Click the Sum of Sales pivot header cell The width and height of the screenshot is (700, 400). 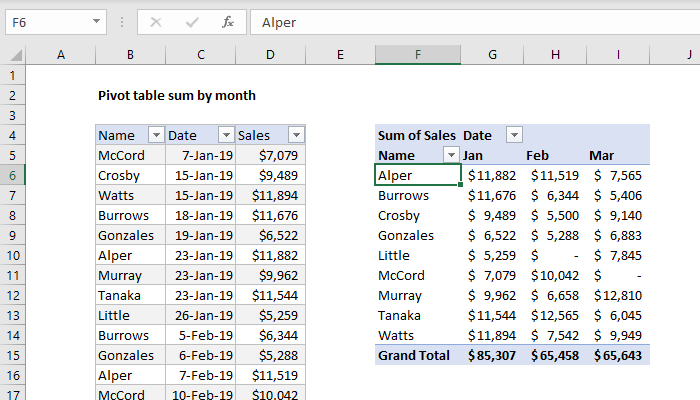pyautogui.click(x=416, y=135)
